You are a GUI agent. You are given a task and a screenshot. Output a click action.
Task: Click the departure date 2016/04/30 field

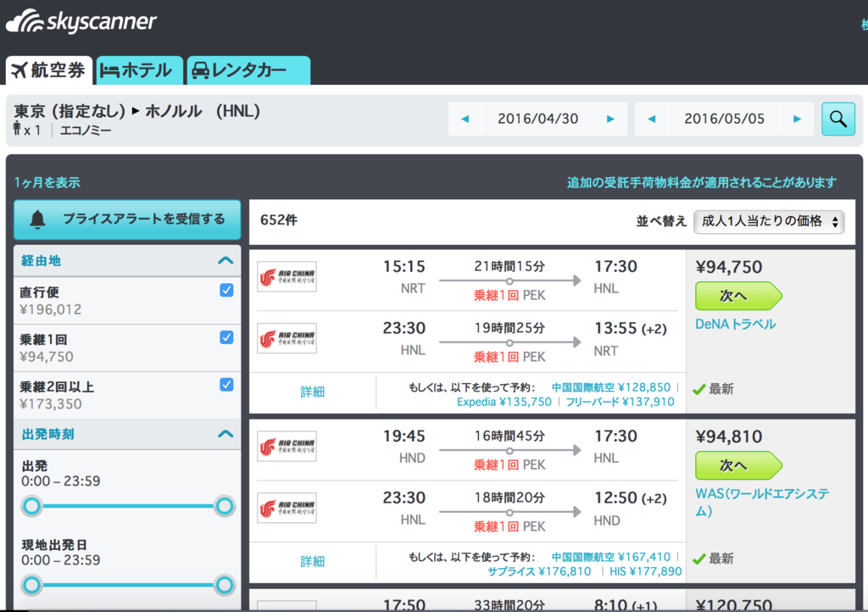click(538, 119)
